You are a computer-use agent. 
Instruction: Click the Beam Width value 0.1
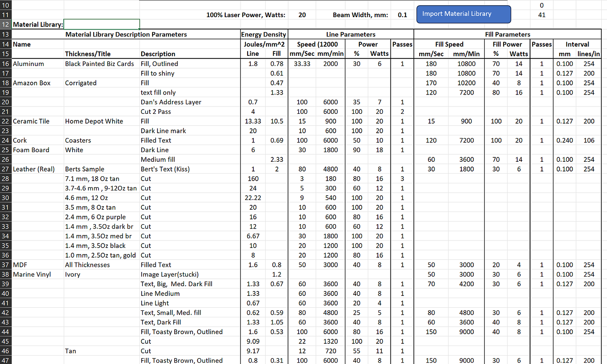(x=402, y=15)
